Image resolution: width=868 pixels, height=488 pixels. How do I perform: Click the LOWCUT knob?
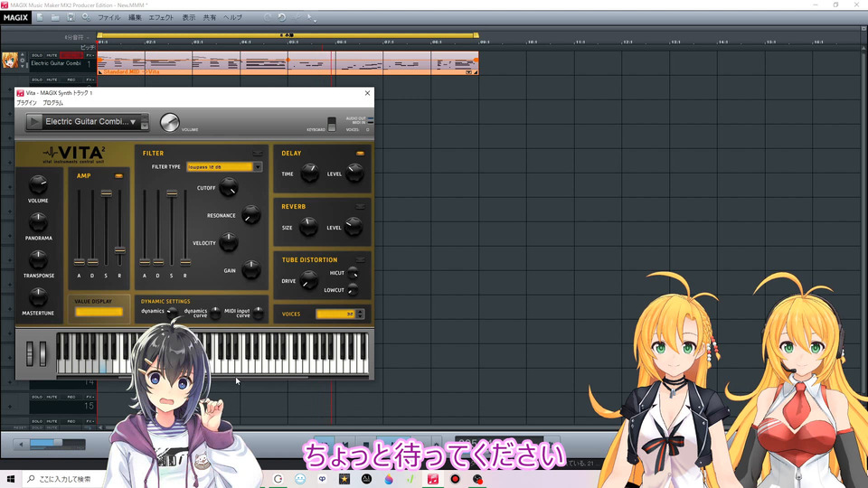[353, 289]
